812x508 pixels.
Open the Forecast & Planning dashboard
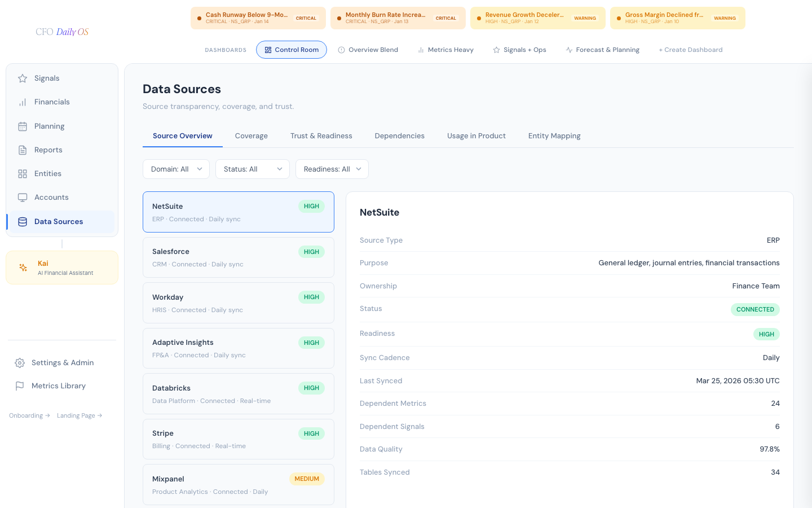point(602,50)
